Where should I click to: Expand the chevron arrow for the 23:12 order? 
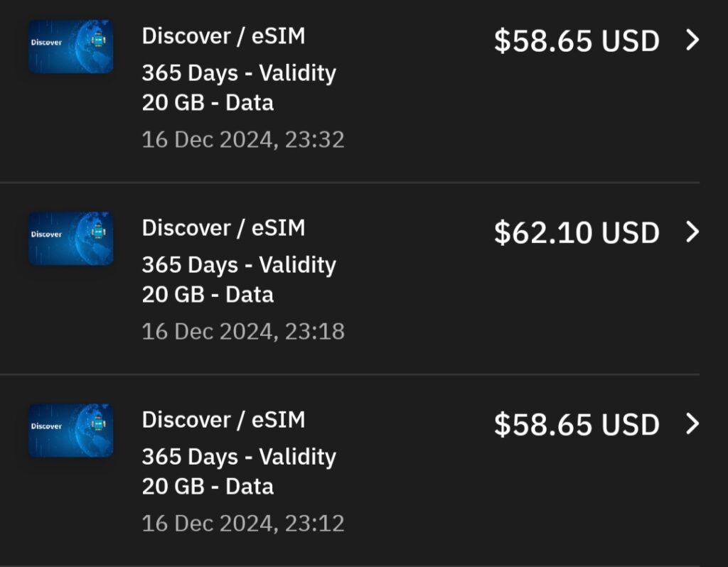692,424
